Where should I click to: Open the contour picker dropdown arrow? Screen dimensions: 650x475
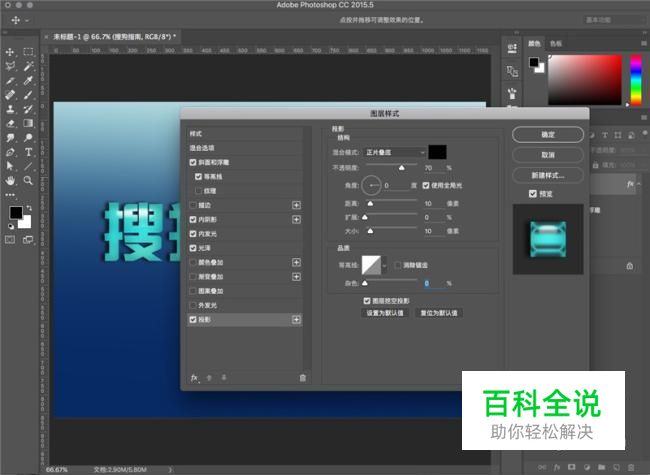click(385, 265)
